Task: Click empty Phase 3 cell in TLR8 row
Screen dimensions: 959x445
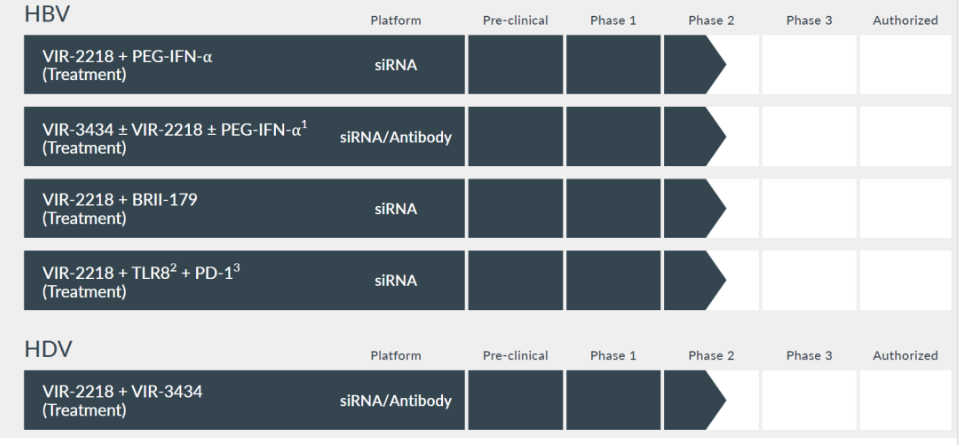Action: [x=809, y=280]
